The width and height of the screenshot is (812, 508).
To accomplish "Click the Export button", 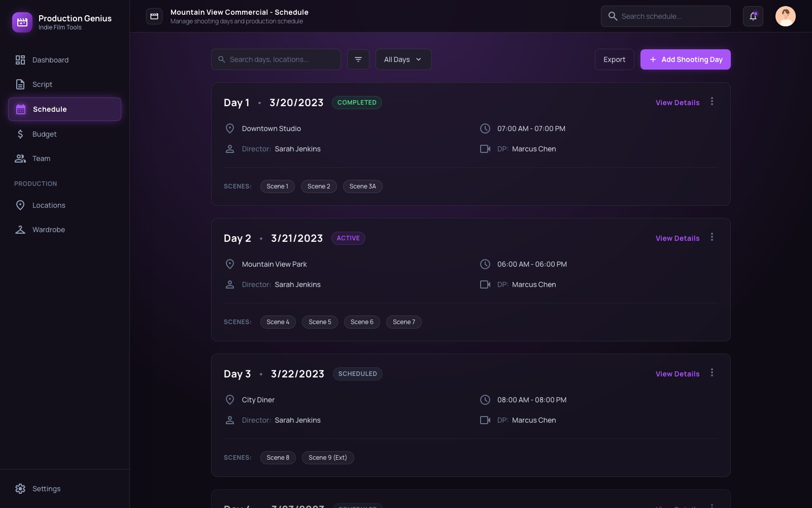I will pyautogui.click(x=615, y=59).
